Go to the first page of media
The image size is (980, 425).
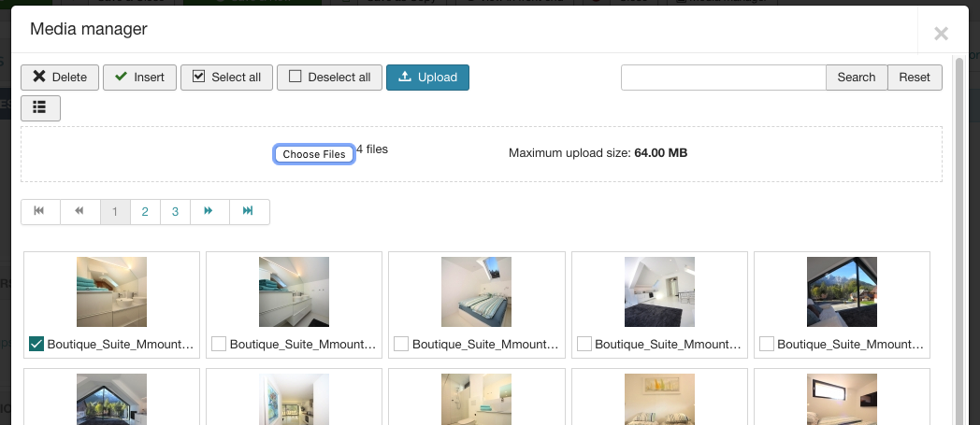click(x=39, y=212)
